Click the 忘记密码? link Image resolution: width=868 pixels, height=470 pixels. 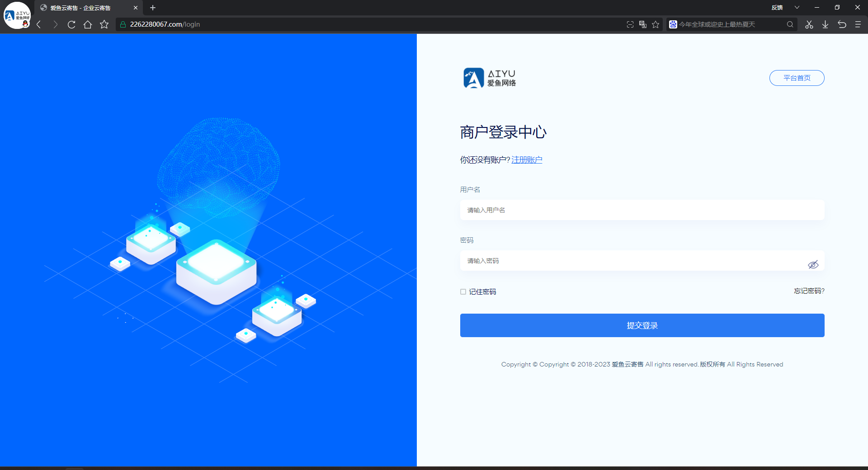click(809, 291)
